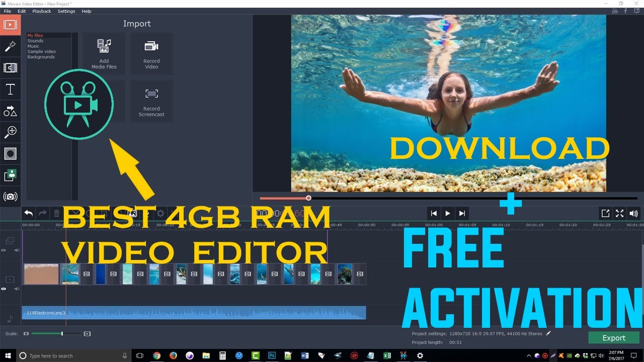Open clip properties gear icon
Screen dimensions: 644x362
coord(160,213)
